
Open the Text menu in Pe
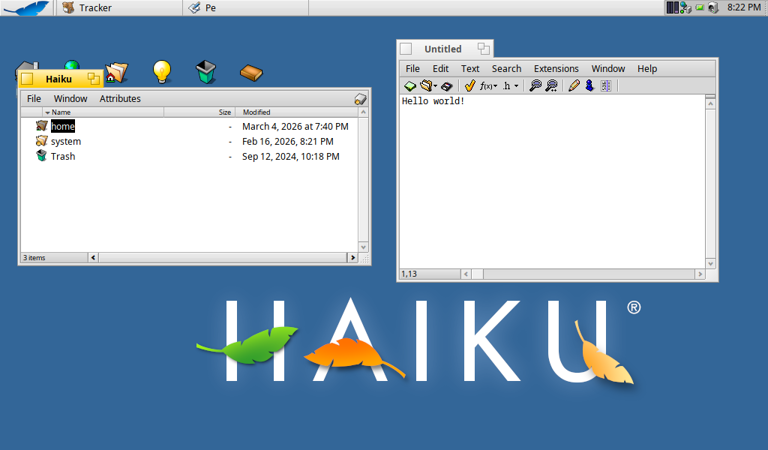tap(470, 69)
